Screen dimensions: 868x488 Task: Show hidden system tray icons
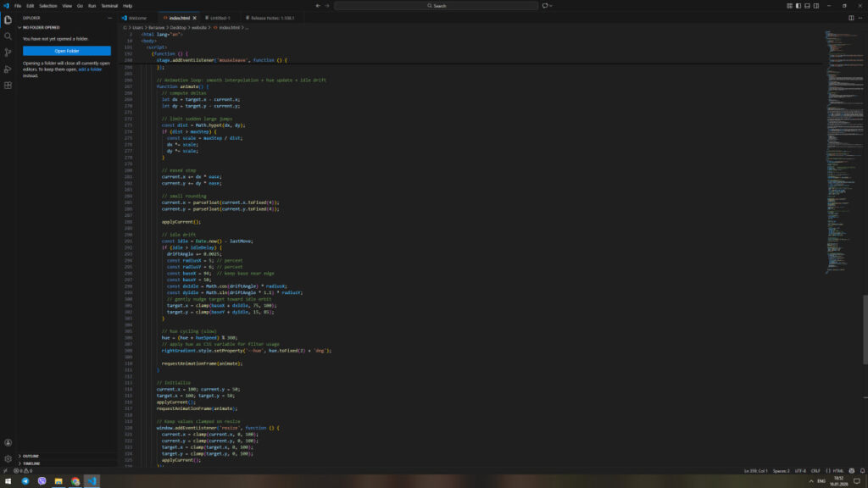811,481
